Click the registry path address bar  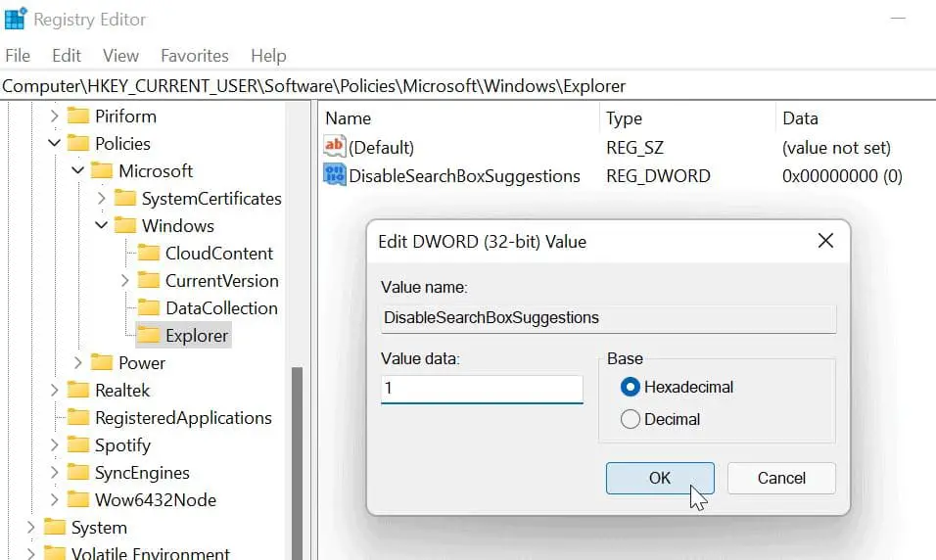click(x=468, y=86)
